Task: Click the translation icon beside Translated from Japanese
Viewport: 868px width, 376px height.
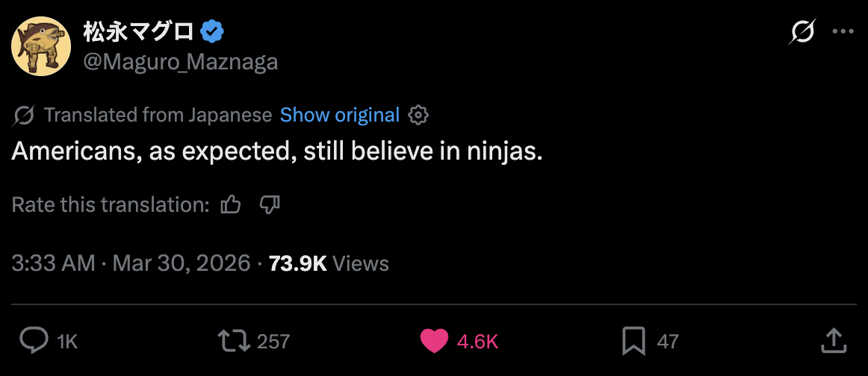Action: (x=24, y=115)
